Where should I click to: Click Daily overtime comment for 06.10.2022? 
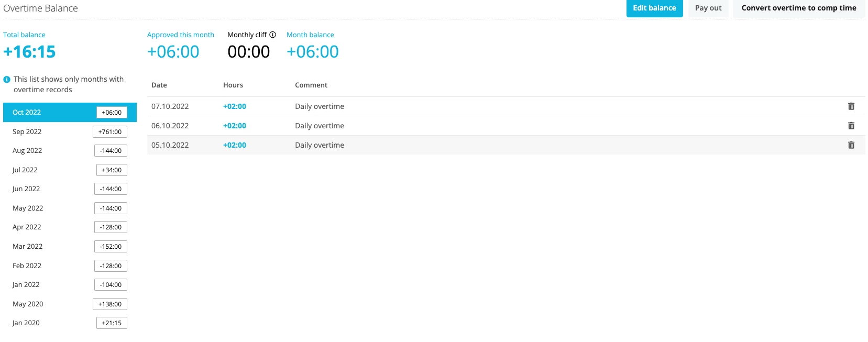coord(320,126)
